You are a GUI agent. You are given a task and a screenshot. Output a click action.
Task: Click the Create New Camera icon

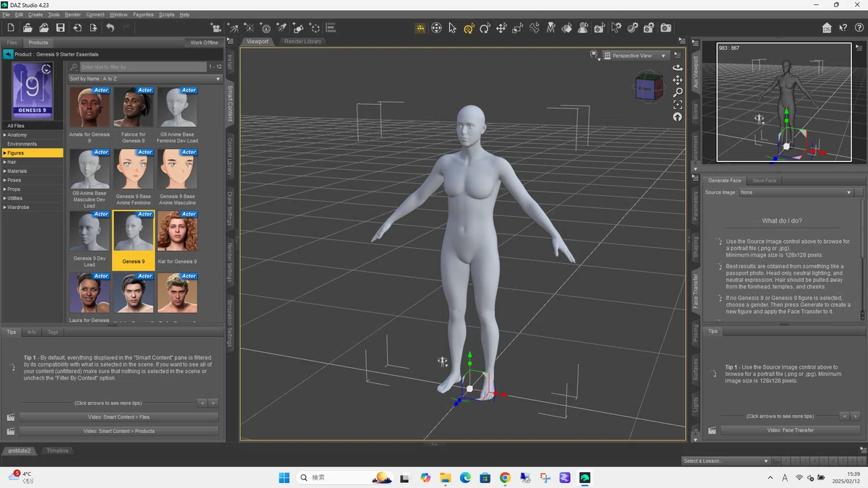(216, 27)
